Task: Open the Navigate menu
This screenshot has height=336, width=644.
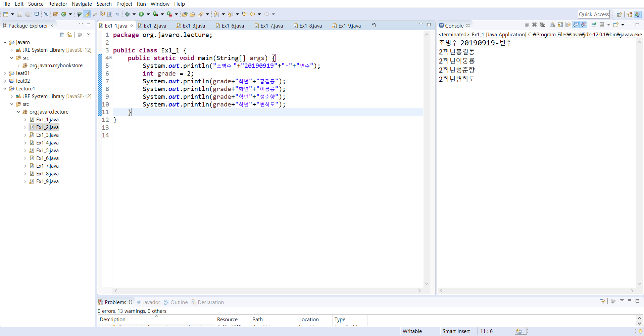Action: [x=82, y=4]
